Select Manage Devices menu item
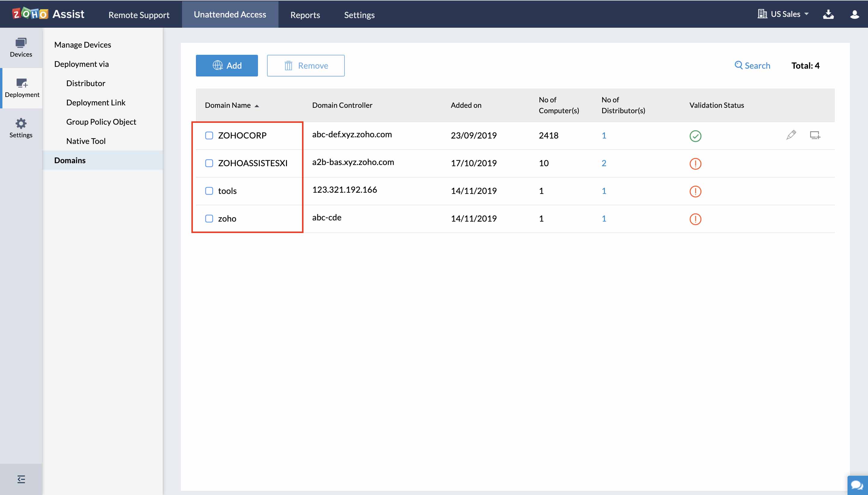The height and width of the screenshot is (495, 868). (x=82, y=45)
